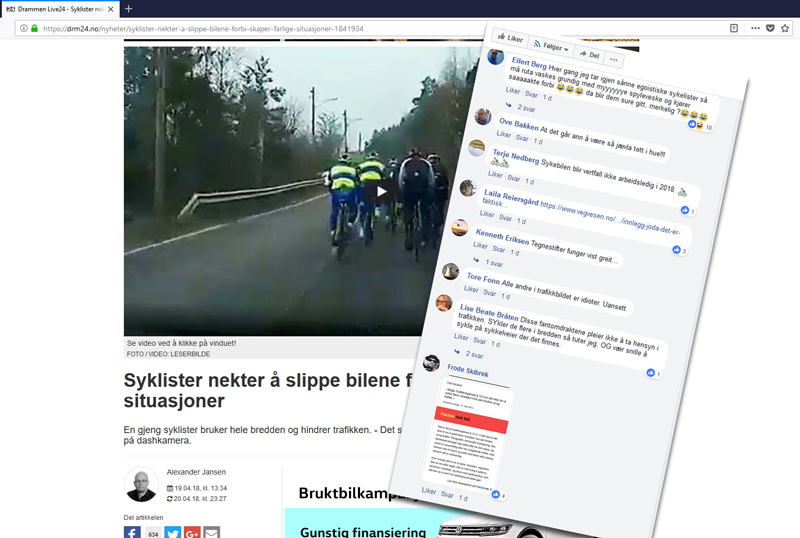The image size is (800, 538).
Task: Click the author name Alexander Jansen
Action: [x=196, y=472]
